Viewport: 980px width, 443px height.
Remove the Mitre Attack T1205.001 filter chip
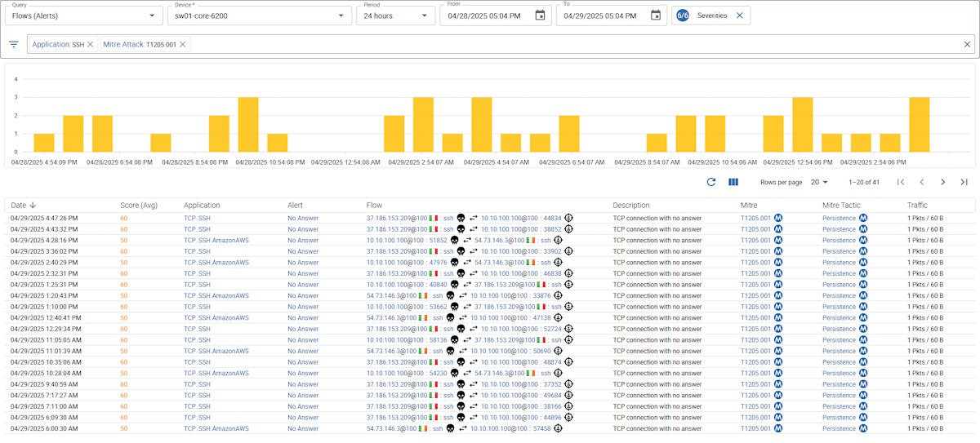tap(182, 44)
